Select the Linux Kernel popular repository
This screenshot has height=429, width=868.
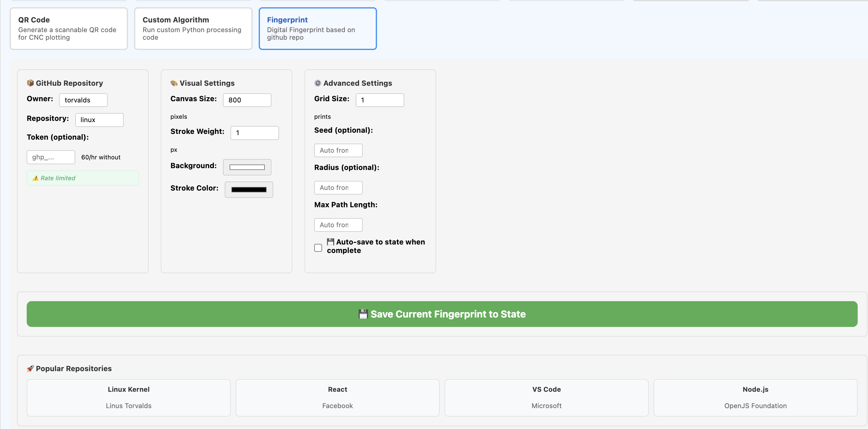tap(128, 397)
